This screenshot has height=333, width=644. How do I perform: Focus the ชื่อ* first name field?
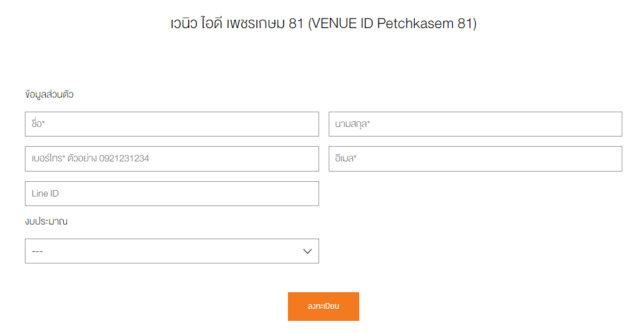pos(172,124)
